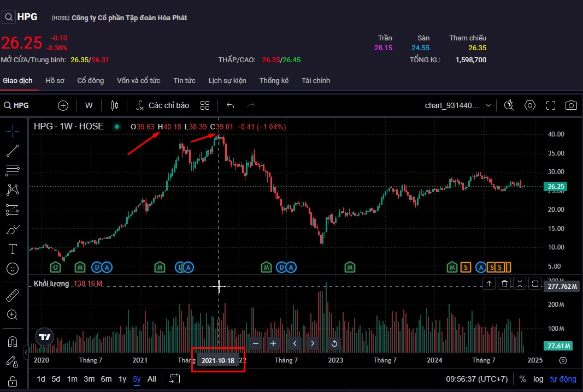Show All time range

152,379
